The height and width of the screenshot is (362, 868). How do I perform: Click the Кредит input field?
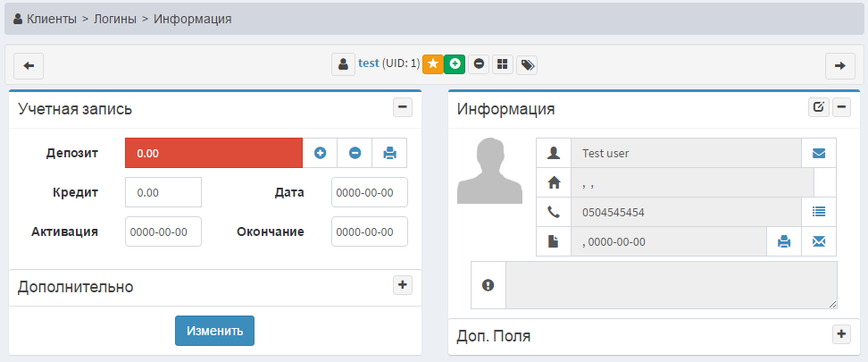click(x=163, y=192)
